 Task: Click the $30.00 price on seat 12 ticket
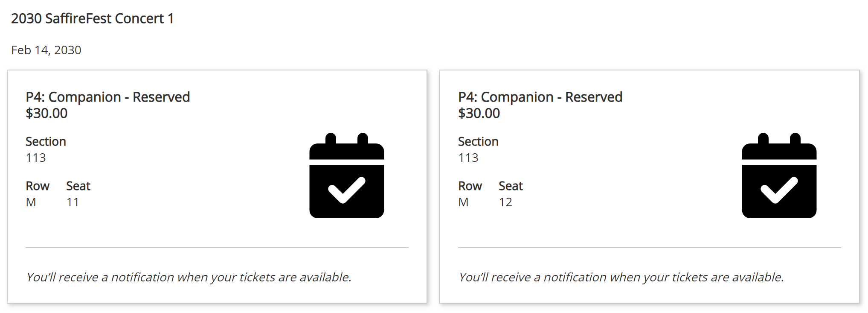tap(479, 113)
